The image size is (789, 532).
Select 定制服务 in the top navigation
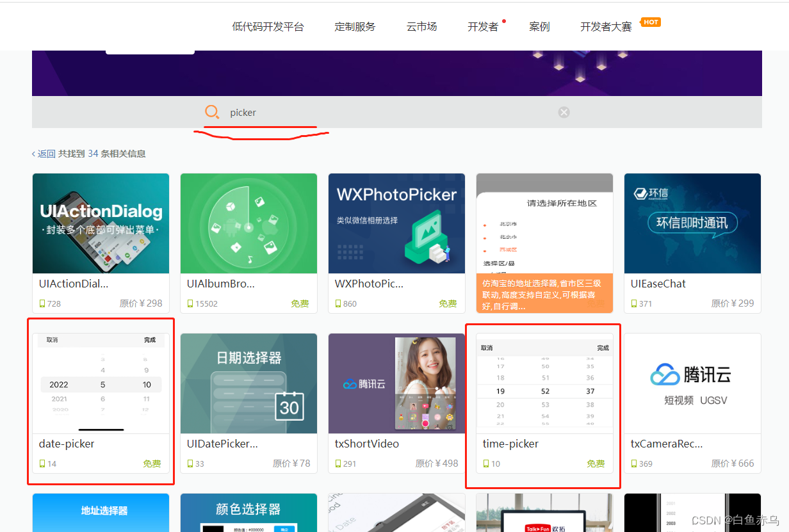(x=355, y=26)
